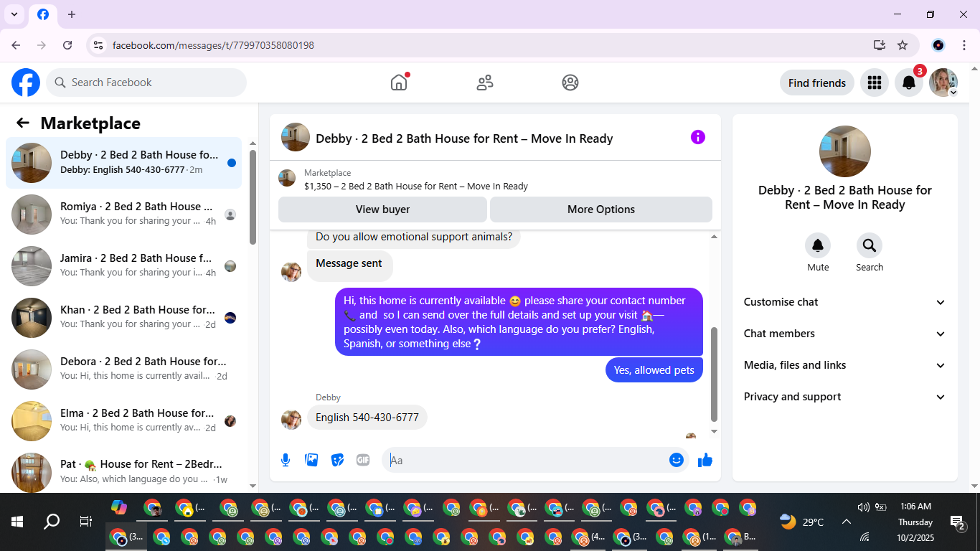Open the Debby conversation in list

point(124,163)
